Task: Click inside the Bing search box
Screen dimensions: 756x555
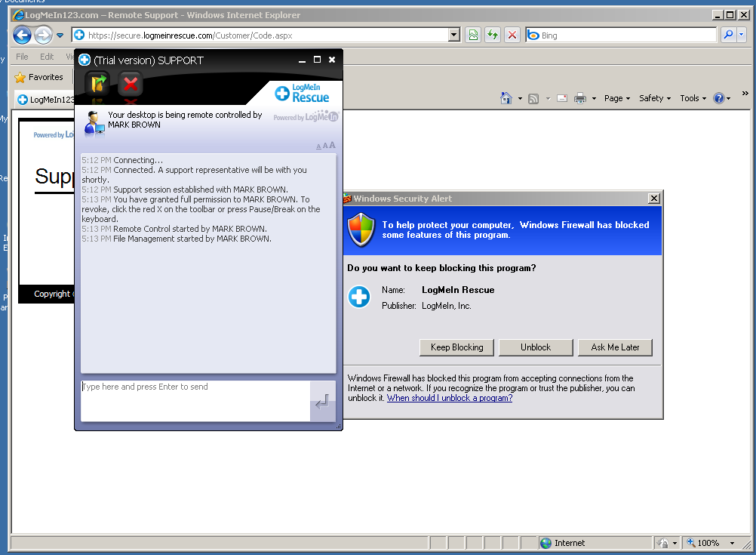Action: (621, 35)
